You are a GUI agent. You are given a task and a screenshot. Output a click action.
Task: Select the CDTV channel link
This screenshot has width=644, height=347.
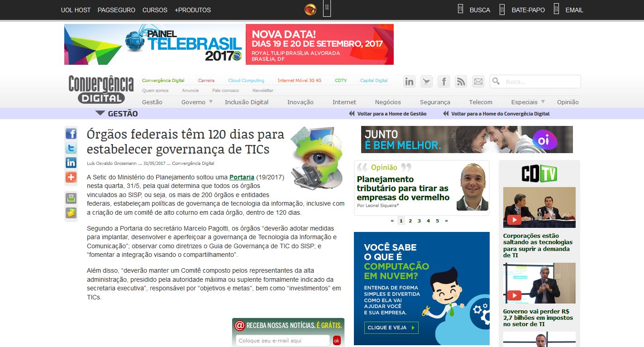coord(341,81)
